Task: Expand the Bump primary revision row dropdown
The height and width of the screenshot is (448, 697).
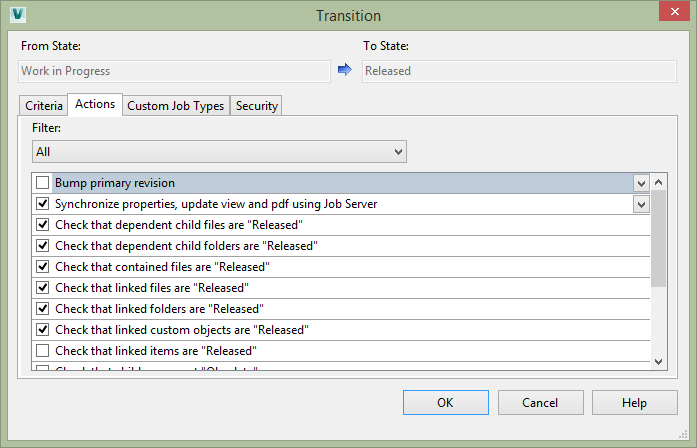Action: click(x=641, y=183)
